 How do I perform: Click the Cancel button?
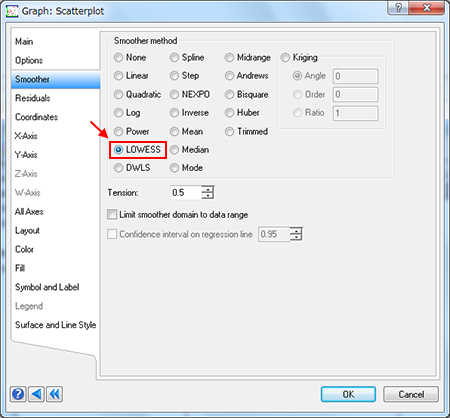pos(411,394)
